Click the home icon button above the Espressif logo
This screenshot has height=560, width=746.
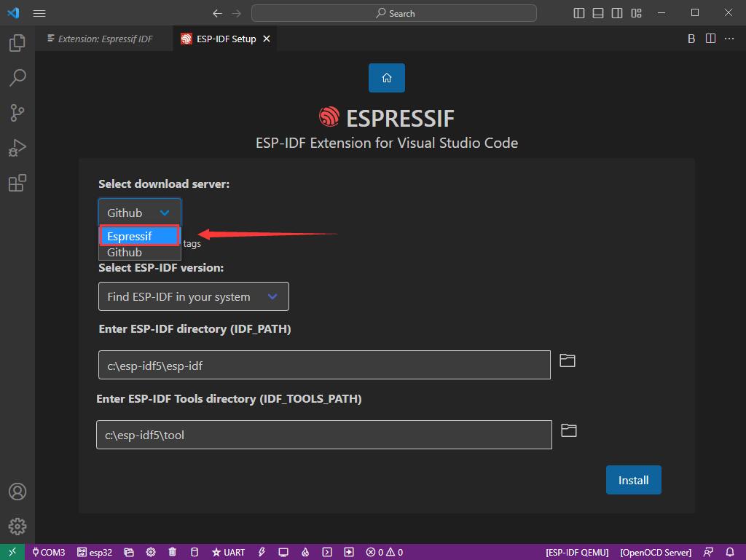[386, 78]
